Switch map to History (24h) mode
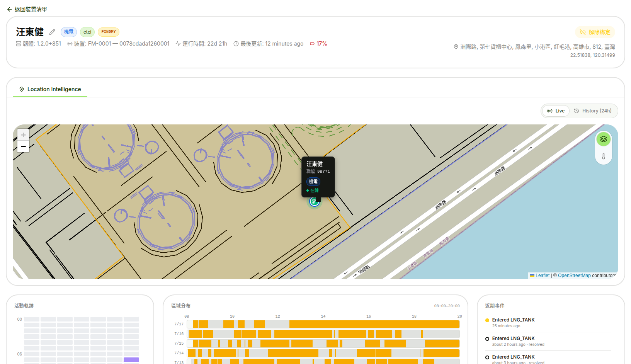 (593, 111)
